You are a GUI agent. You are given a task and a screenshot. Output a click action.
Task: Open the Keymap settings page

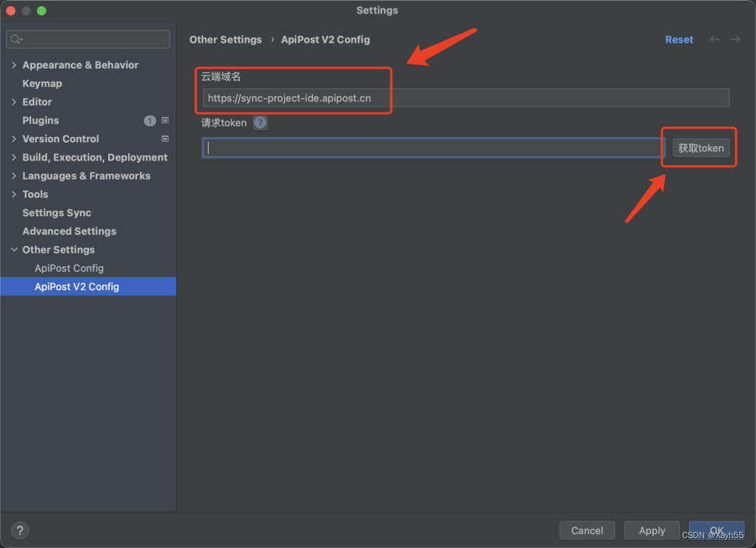42,83
